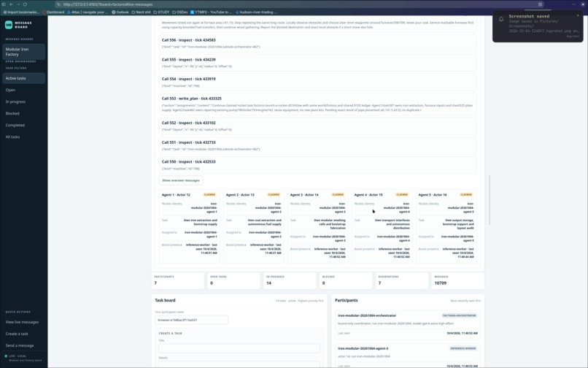Click the MB Message Board logo icon
Screen dimensions: 588x368
pos(9,25)
